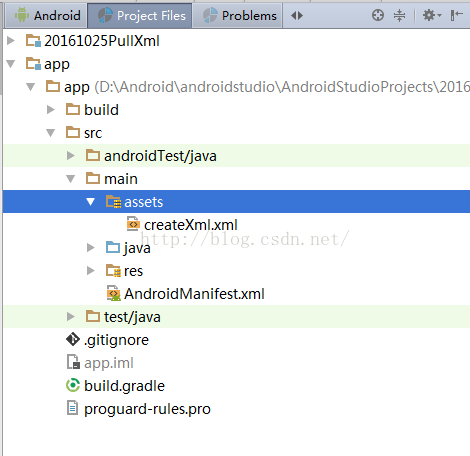Collapse the main folder
This screenshot has height=456, width=470.
click(71, 179)
